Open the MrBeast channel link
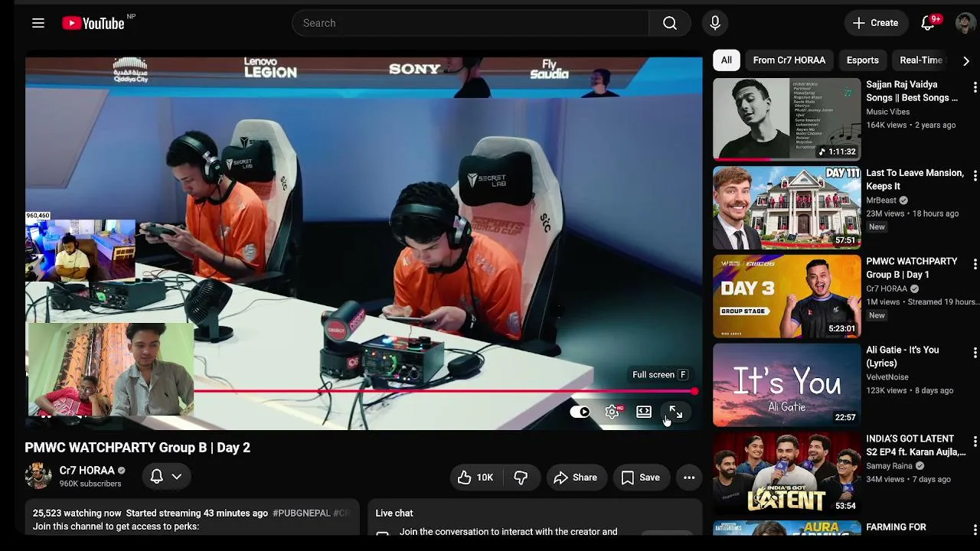 click(880, 201)
